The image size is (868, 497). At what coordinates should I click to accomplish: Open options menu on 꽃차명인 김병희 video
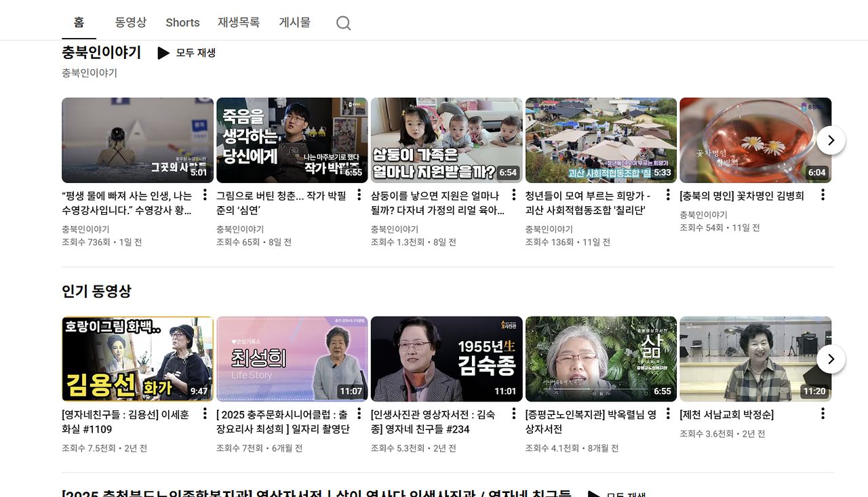point(822,196)
